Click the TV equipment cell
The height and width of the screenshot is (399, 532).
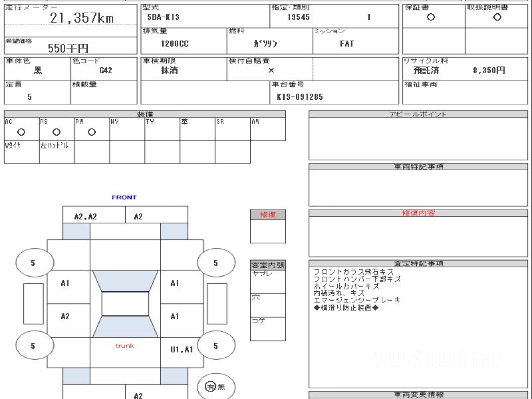(162, 129)
